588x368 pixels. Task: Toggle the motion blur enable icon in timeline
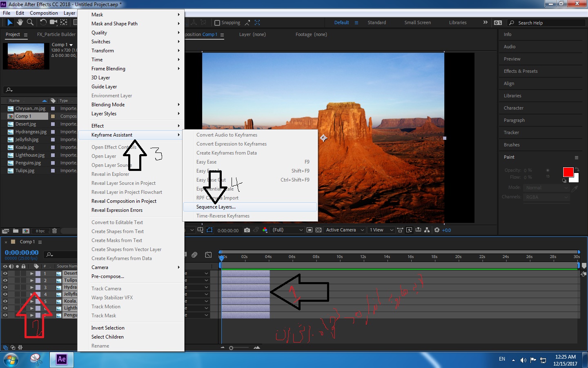pos(195,255)
